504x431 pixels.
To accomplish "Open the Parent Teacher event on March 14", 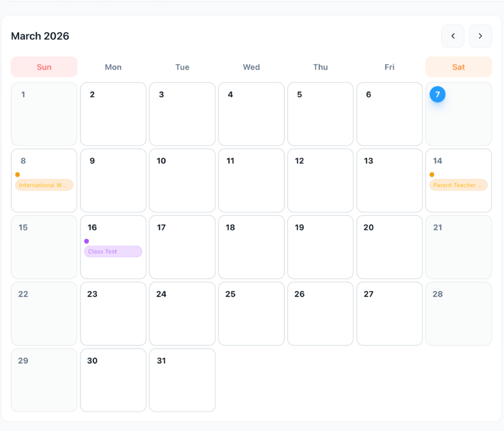I will pos(458,185).
